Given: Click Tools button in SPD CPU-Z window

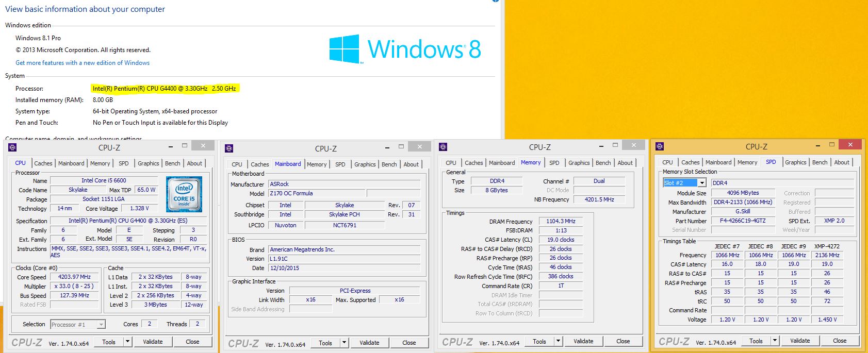Looking at the screenshot, I should pyautogui.click(x=756, y=341).
